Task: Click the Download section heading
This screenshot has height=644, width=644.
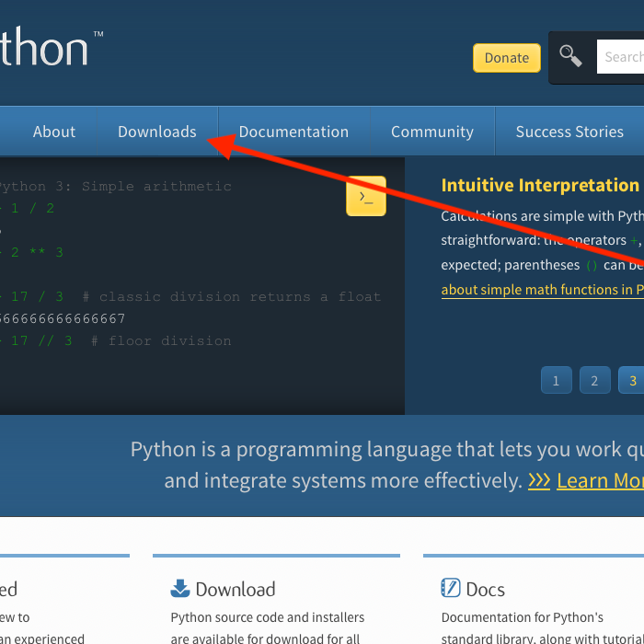Action: [236, 589]
